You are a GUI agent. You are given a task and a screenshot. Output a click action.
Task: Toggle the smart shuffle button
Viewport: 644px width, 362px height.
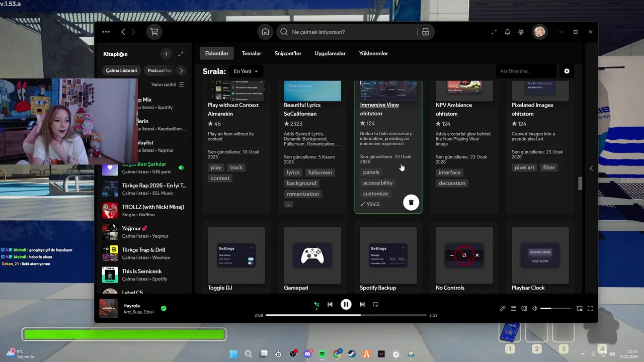click(x=316, y=304)
